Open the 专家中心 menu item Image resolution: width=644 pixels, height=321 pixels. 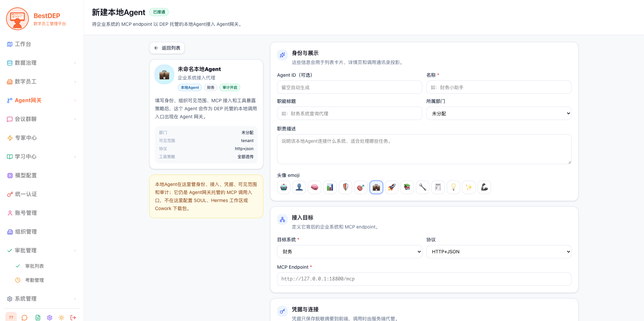click(x=42, y=138)
